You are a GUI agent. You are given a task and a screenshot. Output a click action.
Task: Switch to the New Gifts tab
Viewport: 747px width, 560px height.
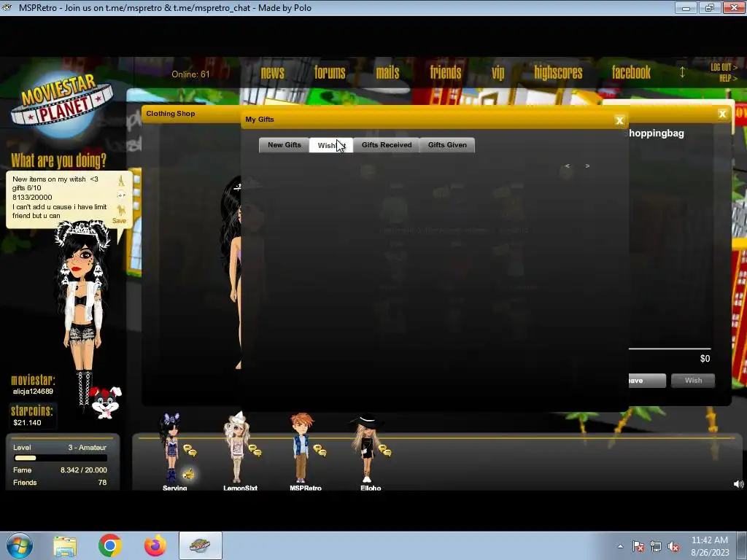(285, 145)
